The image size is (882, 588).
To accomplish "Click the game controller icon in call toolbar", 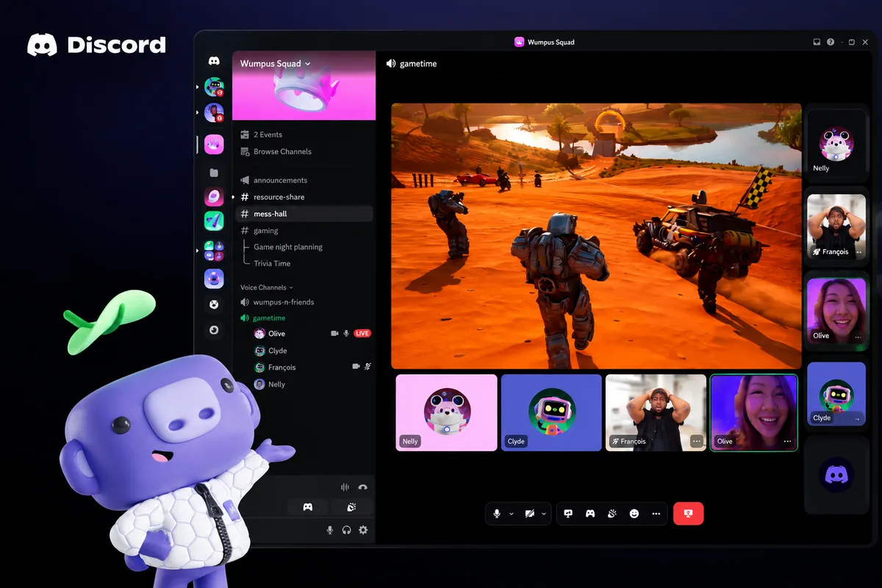I will (589, 514).
